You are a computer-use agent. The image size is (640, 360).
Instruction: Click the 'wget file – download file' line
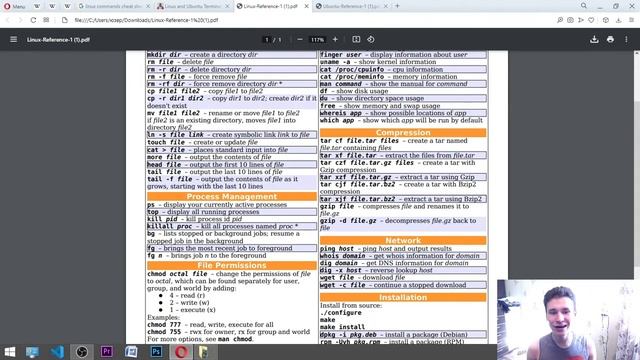tap(362, 278)
